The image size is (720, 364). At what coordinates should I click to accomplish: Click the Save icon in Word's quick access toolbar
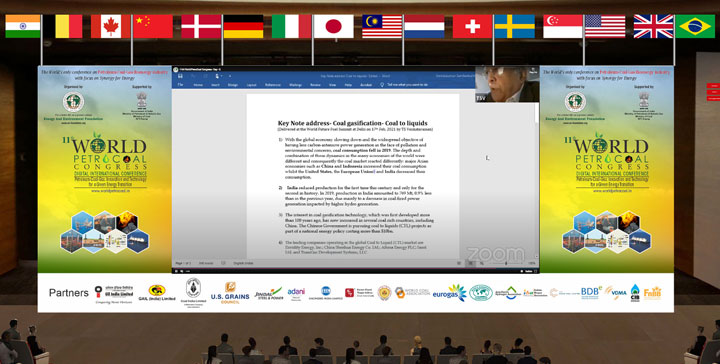[x=180, y=76]
